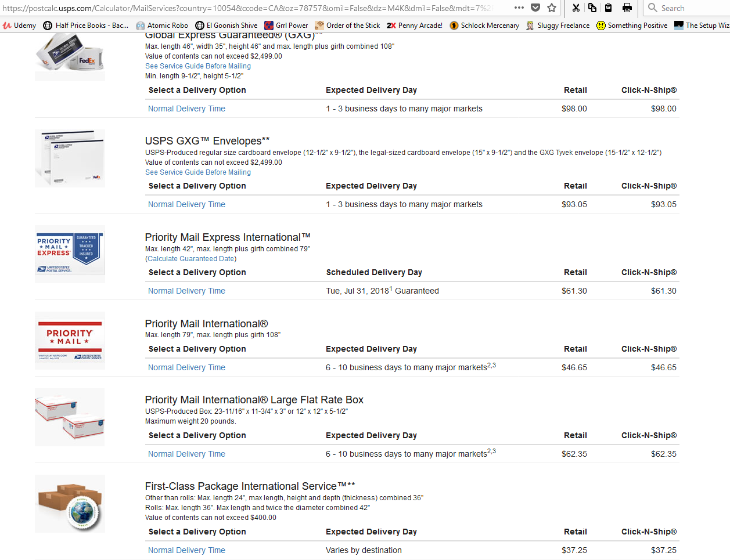This screenshot has height=560, width=730.
Task: Select Normal Delivery Time for GXG Envelopes
Action: coord(186,204)
